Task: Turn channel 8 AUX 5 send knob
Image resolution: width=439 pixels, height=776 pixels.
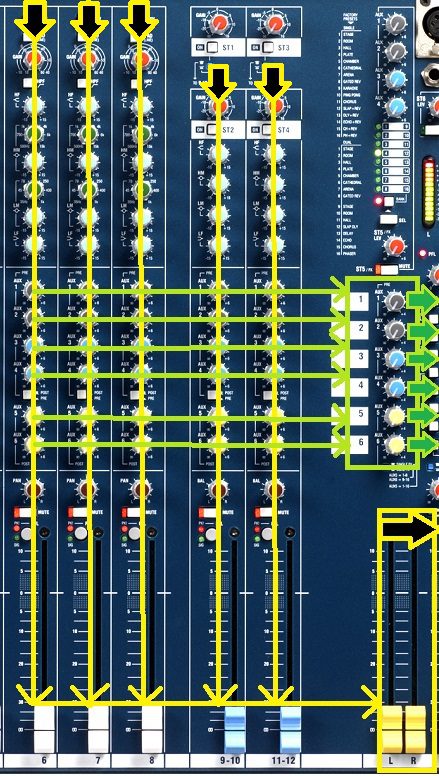Action: (143, 416)
